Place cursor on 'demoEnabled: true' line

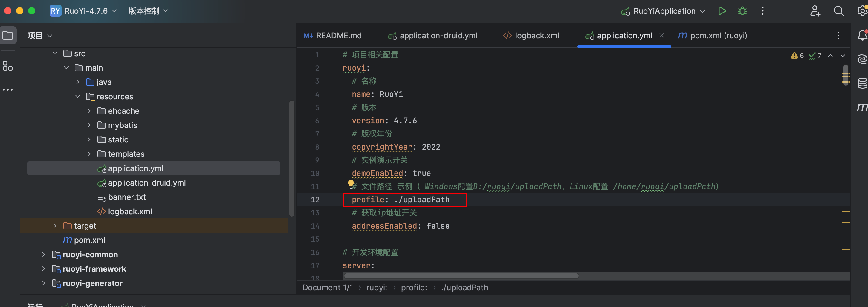[391, 174]
